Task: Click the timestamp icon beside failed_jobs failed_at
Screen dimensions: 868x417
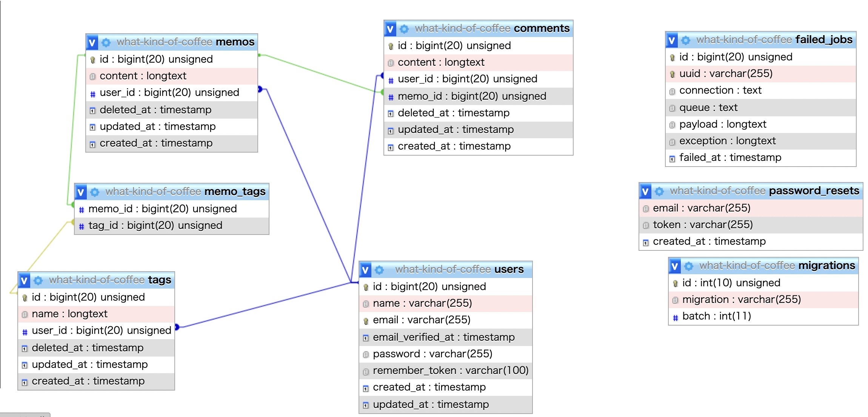Action: click(672, 159)
